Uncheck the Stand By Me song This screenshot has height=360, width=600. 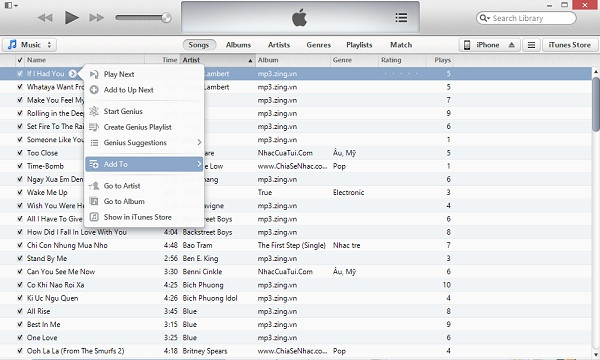tap(20, 259)
